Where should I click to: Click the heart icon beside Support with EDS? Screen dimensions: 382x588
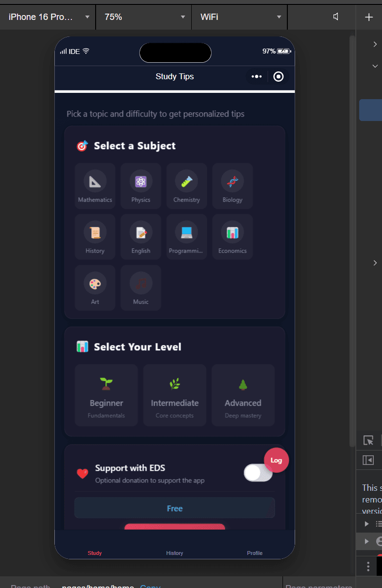[x=83, y=474]
